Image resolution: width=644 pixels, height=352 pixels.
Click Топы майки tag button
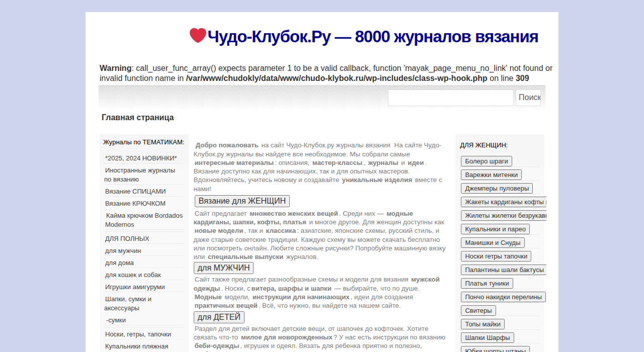coord(482,324)
